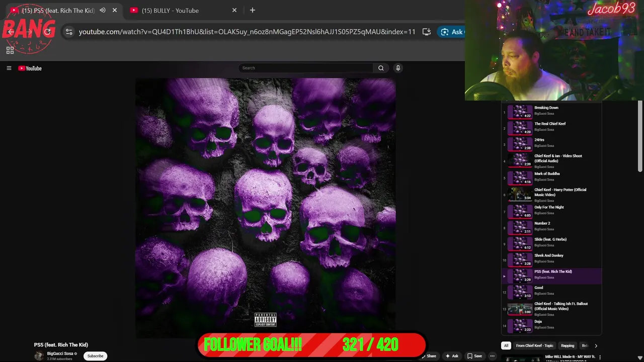
Task: Select the current PS5 (feat. Rich The Kid) playlist row
Action: (551, 276)
